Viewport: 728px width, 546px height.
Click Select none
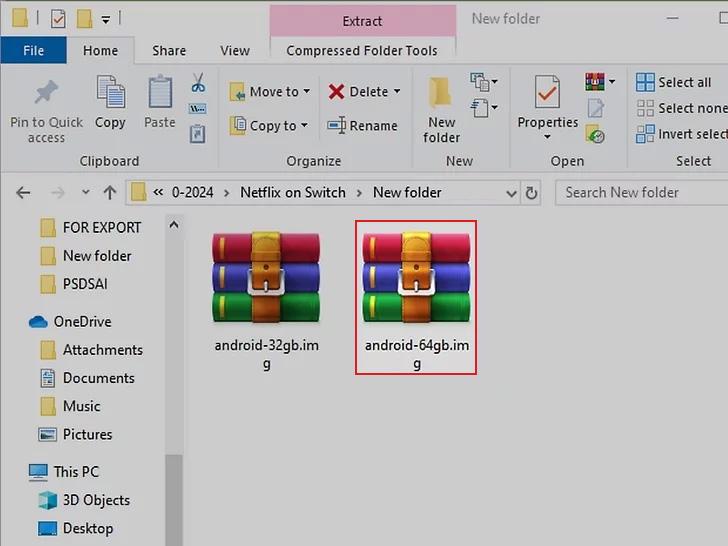(x=681, y=108)
